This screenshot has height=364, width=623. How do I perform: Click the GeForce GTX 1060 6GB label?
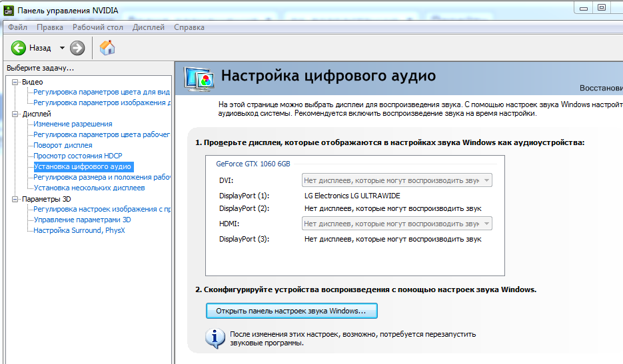(253, 164)
